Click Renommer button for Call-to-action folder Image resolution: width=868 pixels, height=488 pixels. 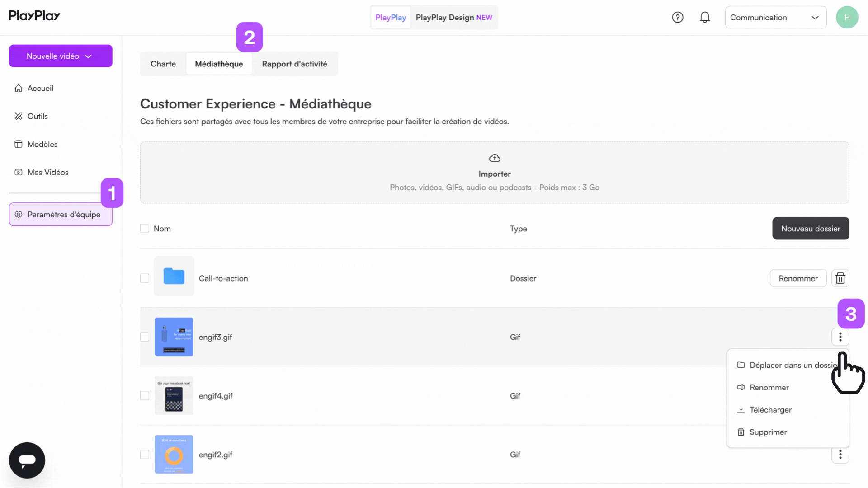coord(798,278)
